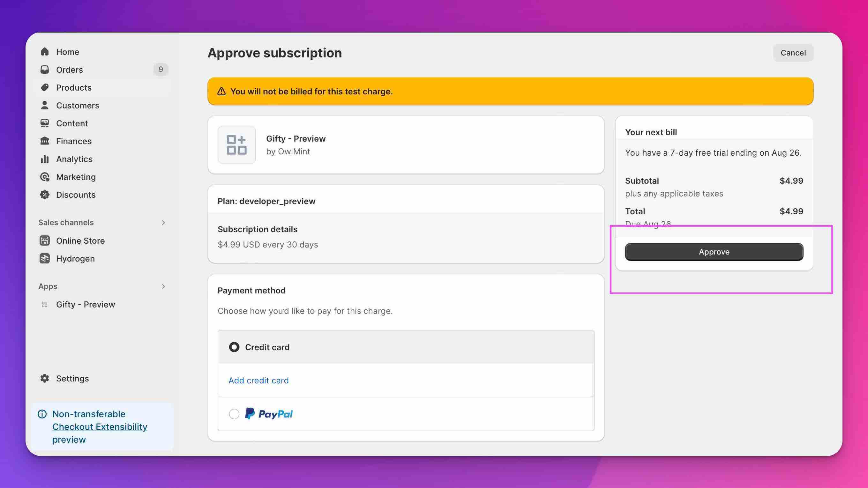Screen dimensions: 868x488
Task: Click the Products tag icon
Action: [x=44, y=88]
